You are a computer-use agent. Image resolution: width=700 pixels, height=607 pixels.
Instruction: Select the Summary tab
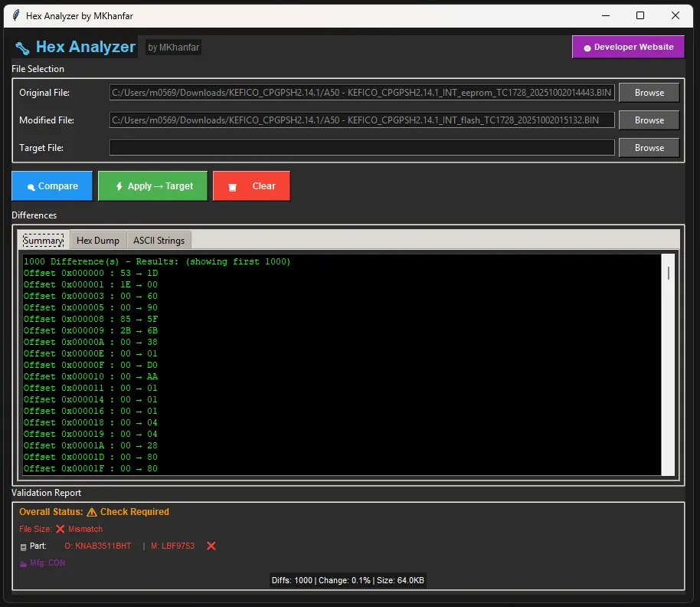(43, 240)
